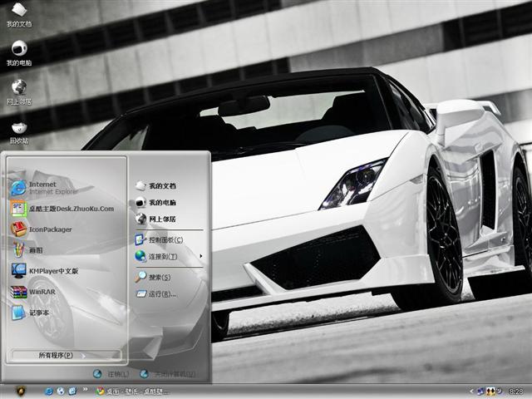Expand the 连接到(T) submenu

tap(169, 257)
